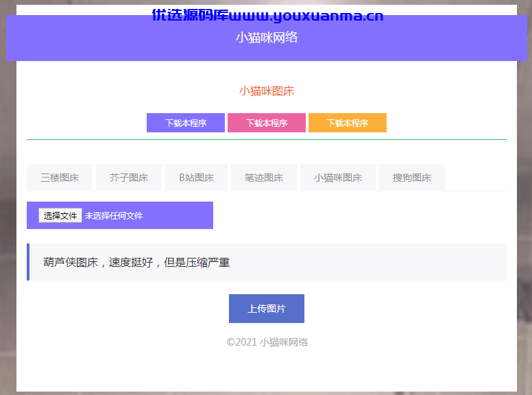This screenshot has height=395, width=532.
Task: Click the 选择文件 file chooser button
Action: tap(60, 215)
